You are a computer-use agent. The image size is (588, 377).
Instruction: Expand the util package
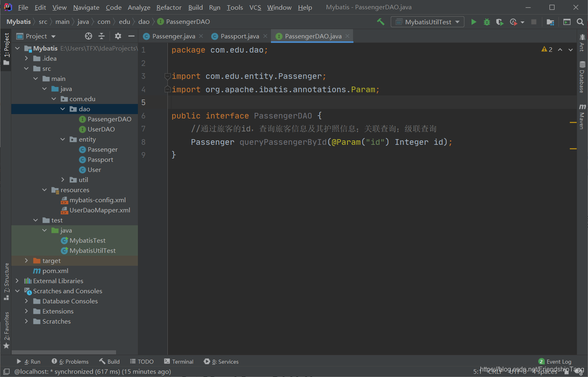63,180
